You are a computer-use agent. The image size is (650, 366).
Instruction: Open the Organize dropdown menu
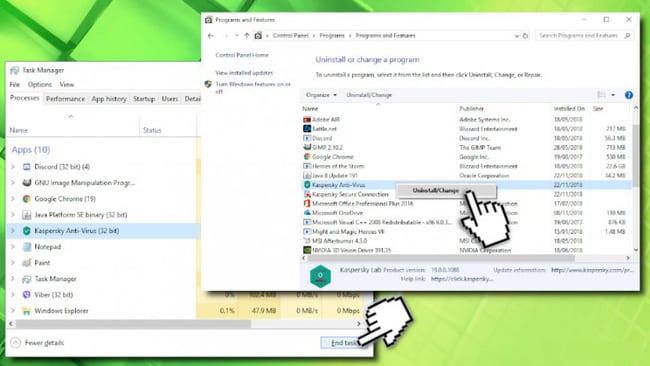[x=321, y=95]
